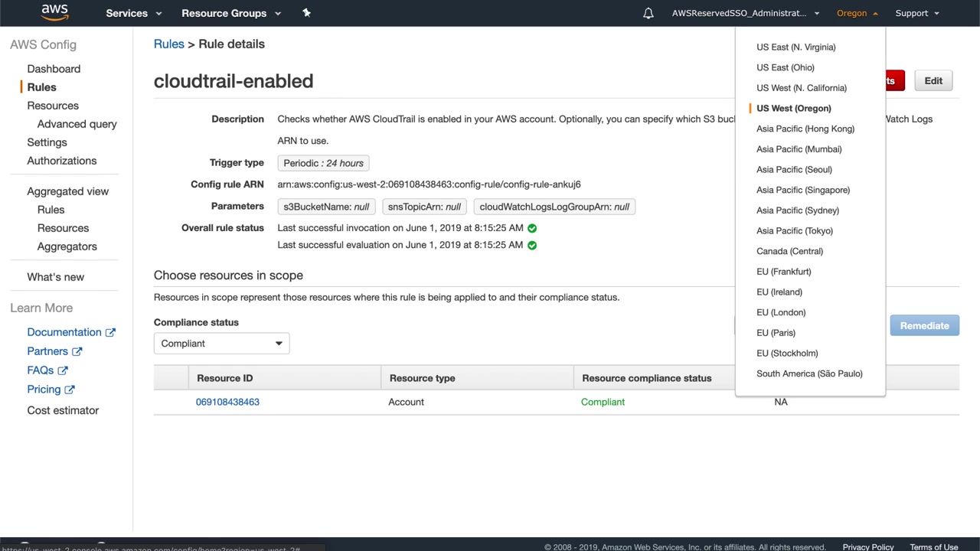980x551 pixels.
Task: Select Asia Pacific (Tokyo) region
Action: 794,230
